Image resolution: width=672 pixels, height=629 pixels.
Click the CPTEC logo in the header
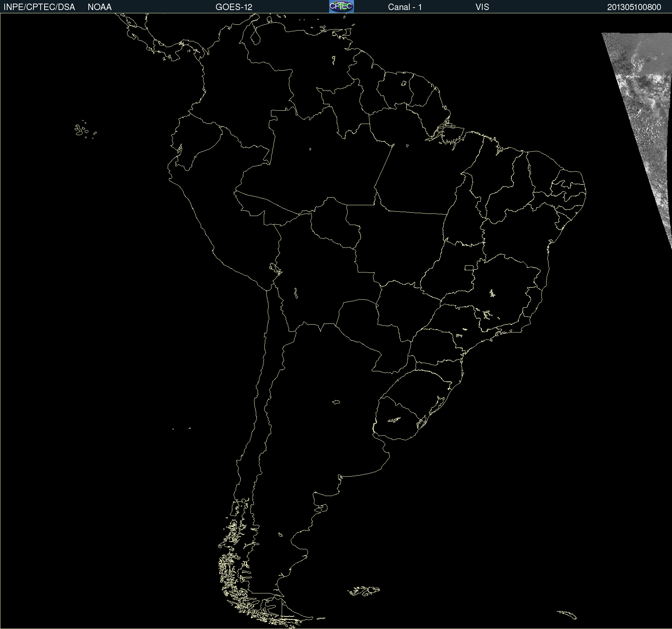(341, 6)
